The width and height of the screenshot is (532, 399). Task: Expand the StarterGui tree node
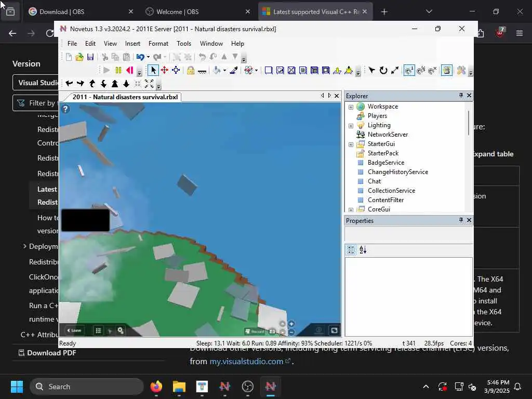351,144
